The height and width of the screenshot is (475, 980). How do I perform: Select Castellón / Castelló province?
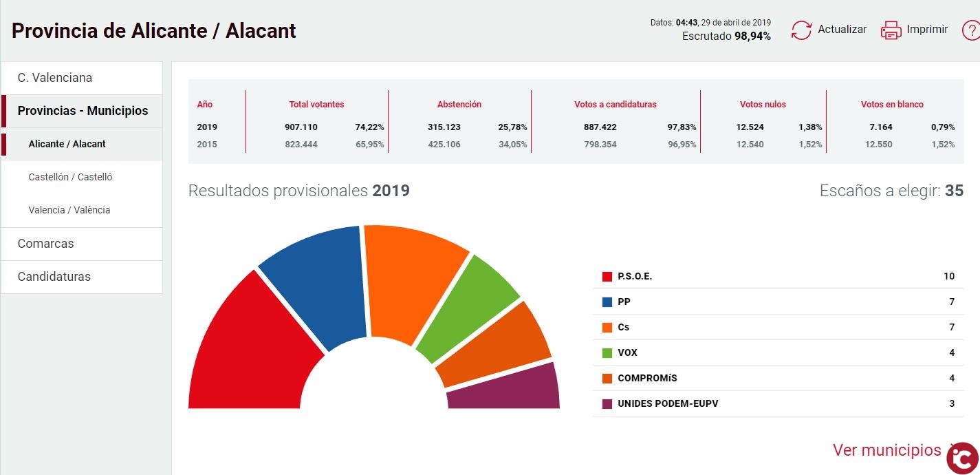(x=70, y=177)
